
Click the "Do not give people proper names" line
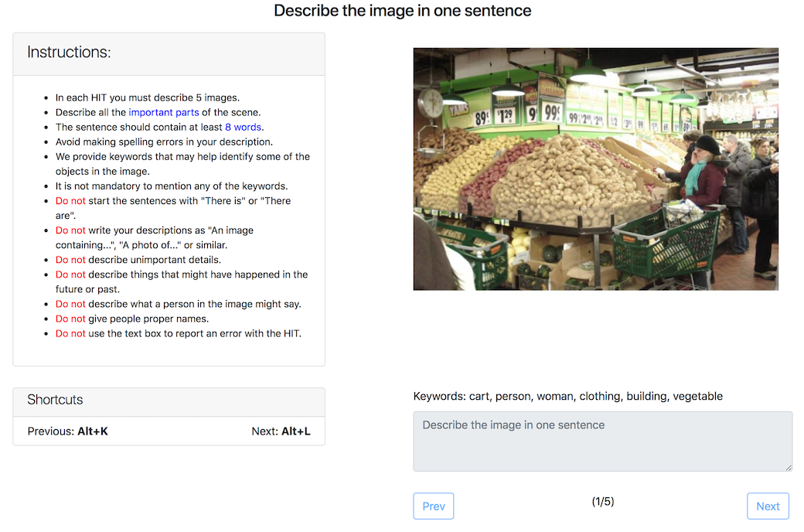coord(132,319)
